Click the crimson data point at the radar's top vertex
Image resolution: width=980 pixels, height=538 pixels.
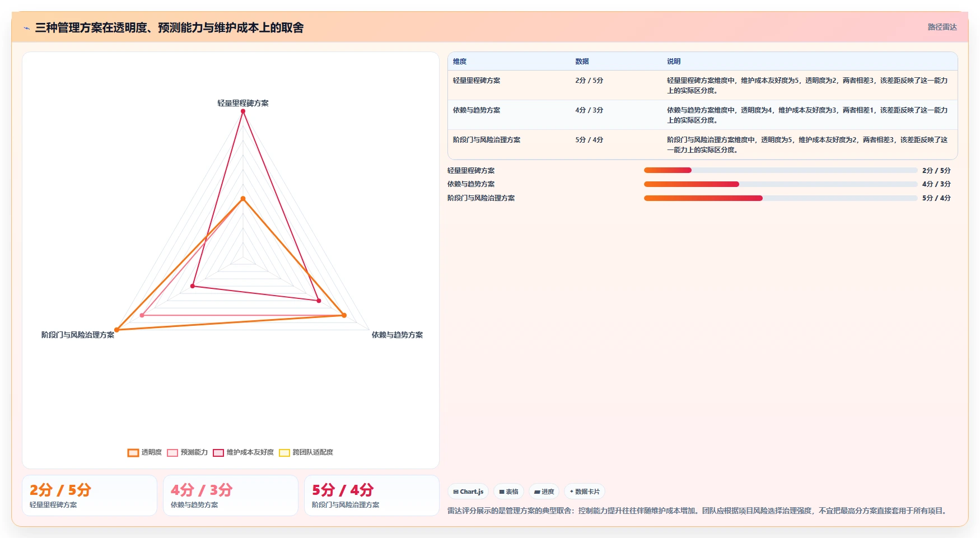click(x=243, y=111)
